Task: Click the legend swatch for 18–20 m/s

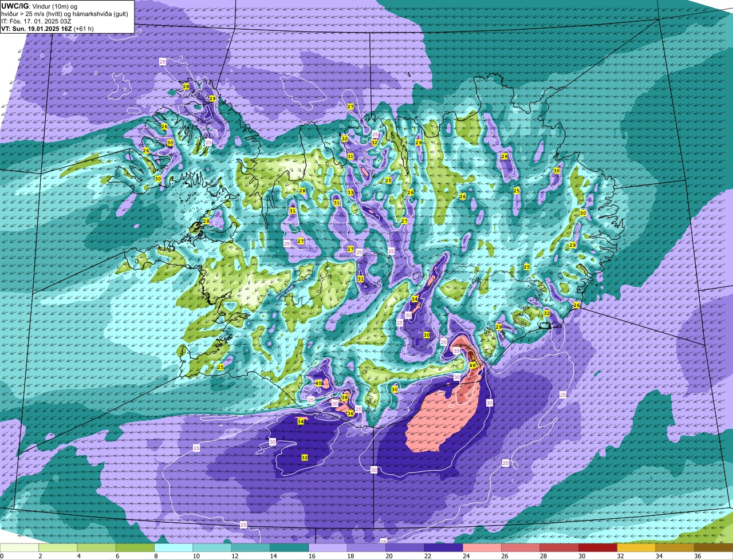Action: tap(366, 548)
